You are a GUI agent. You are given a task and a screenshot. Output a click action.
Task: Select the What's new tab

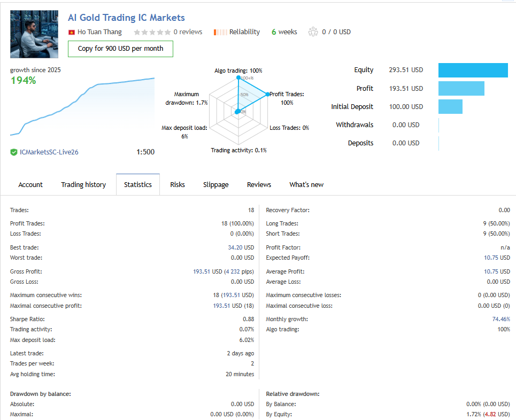pyautogui.click(x=306, y=184)
